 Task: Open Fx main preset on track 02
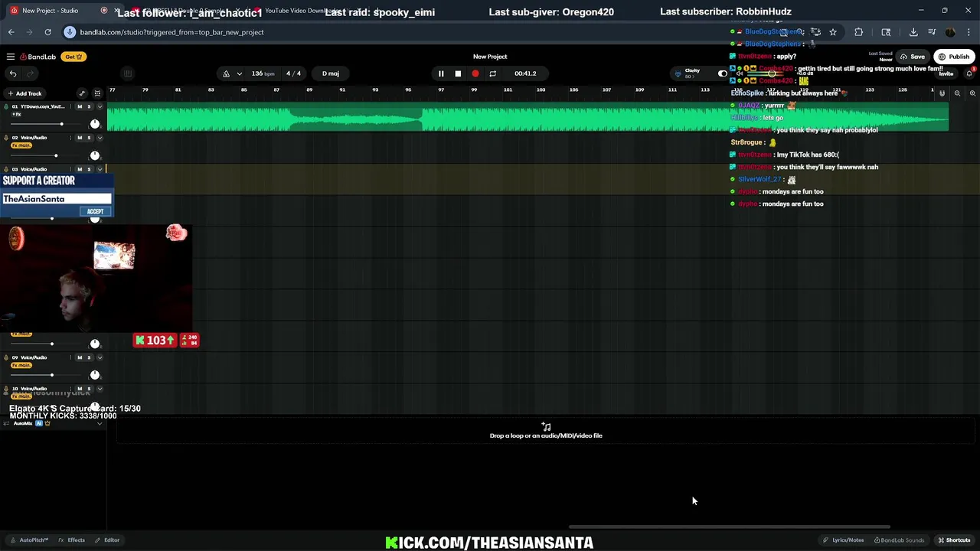[21, 145]
